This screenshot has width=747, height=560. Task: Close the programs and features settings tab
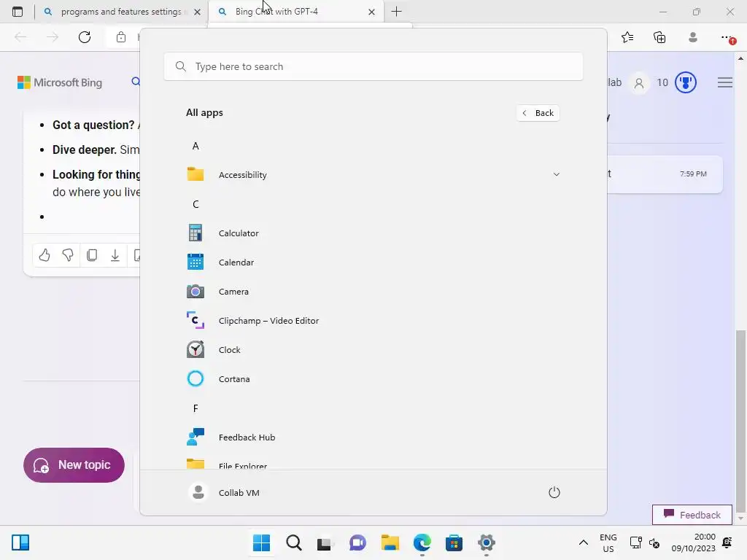197,12
